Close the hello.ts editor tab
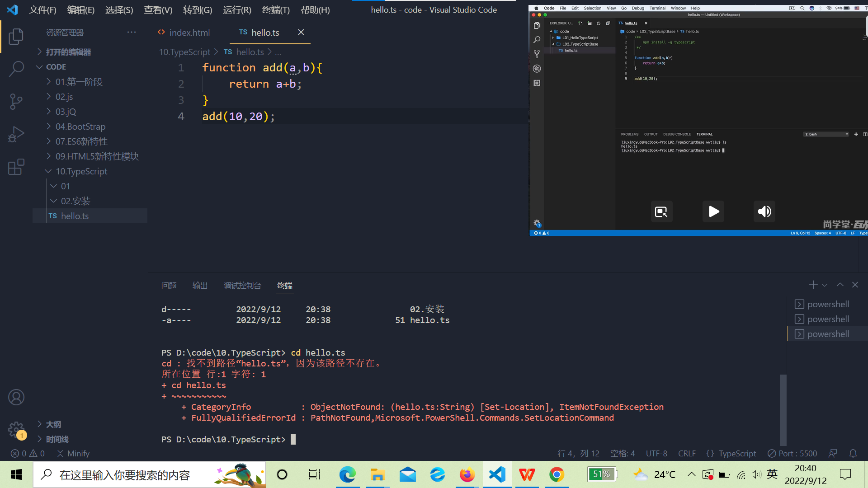 301,32
